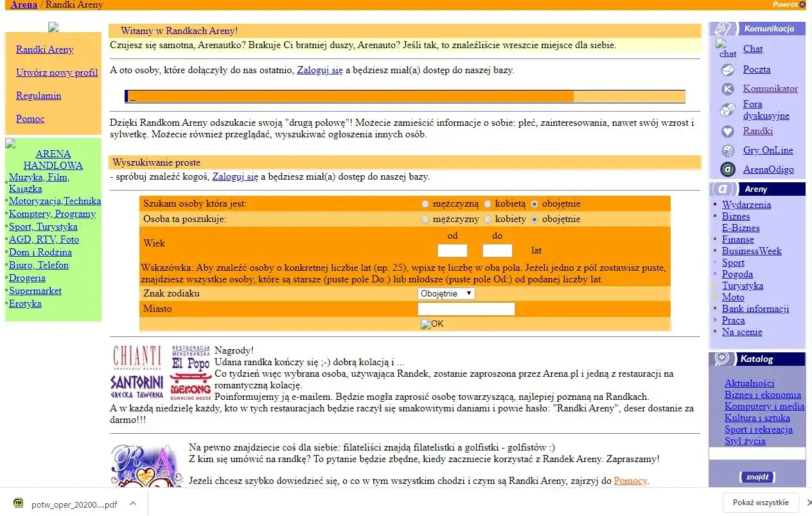Click 'Zaloguj się' link under Wyszukiwanie proste

235,176
